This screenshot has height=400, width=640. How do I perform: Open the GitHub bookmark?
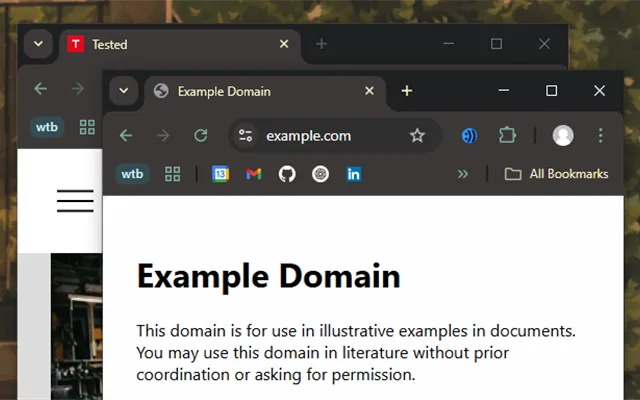pos(287,174)
